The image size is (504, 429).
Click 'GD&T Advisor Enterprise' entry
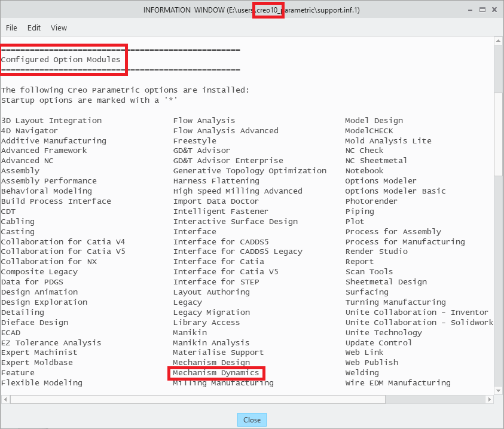pos(228,161)
